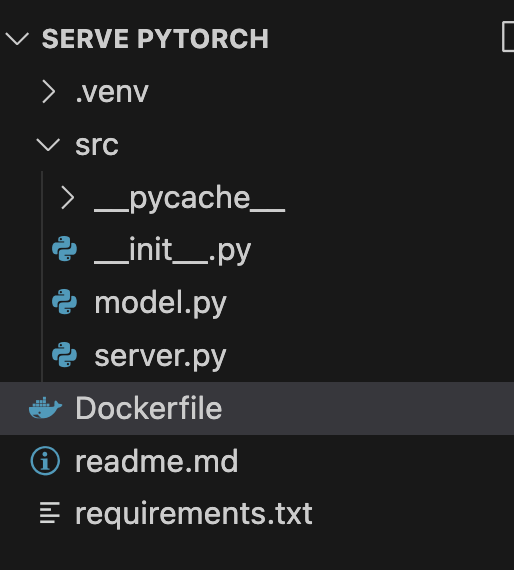Click the SERVE PYTORCH header title
Image resolution: width=514 pixels, height=570 pixels.
point(155,39)
